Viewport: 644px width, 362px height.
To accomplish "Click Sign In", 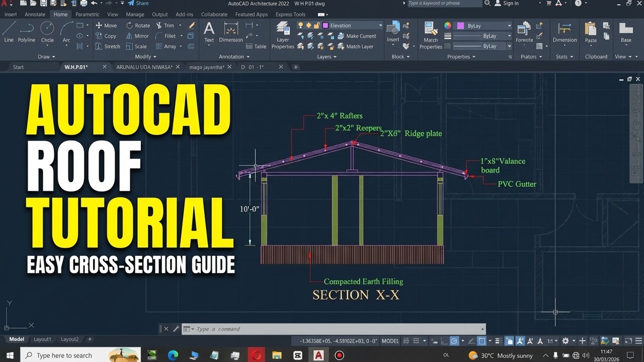I will pyautogui.click(x=507, y=3).
